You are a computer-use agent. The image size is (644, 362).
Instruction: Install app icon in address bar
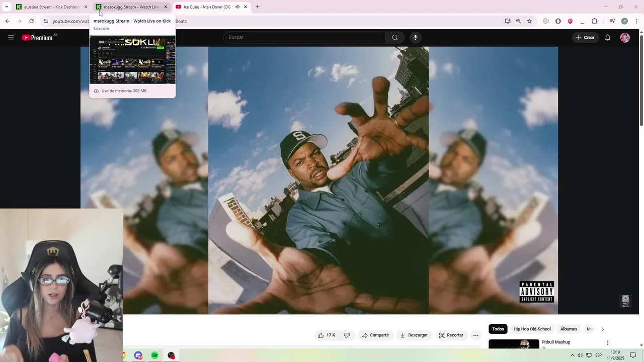(508, 21)
